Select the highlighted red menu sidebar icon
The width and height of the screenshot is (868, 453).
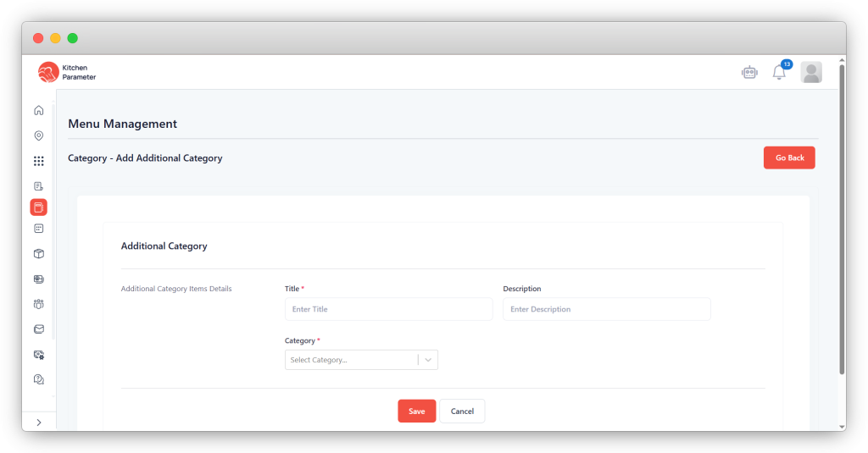coord(38,207)
